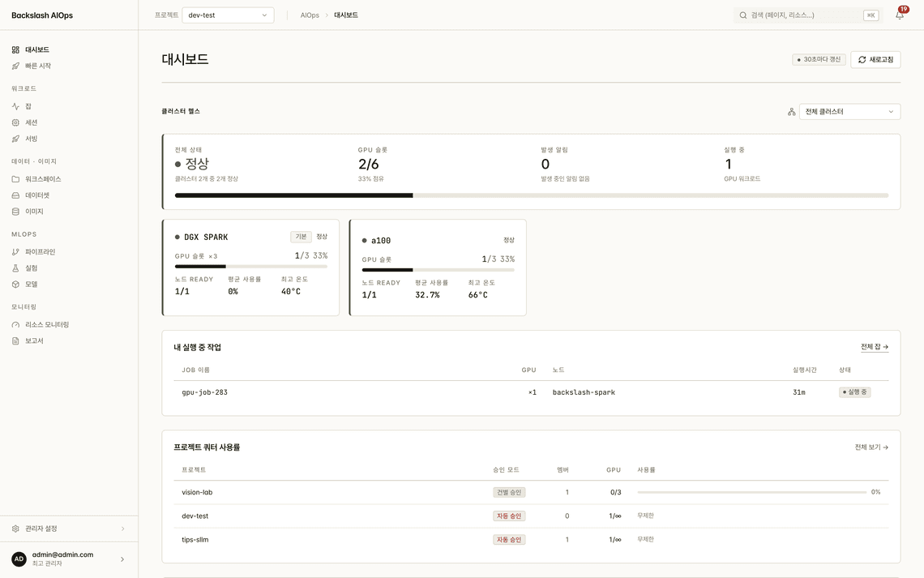Open the 전체 보기 link in quota section
Viewport: 924px width, 578px height.
click(871, 447)
